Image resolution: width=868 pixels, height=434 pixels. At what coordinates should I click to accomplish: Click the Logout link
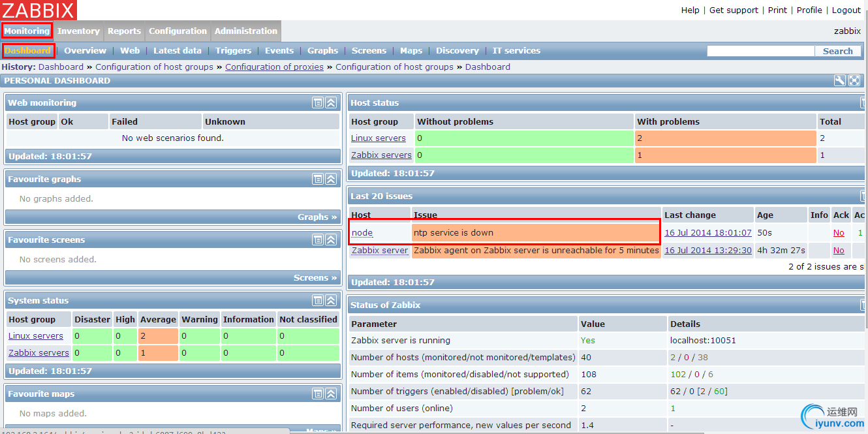[x=846, y=10]
